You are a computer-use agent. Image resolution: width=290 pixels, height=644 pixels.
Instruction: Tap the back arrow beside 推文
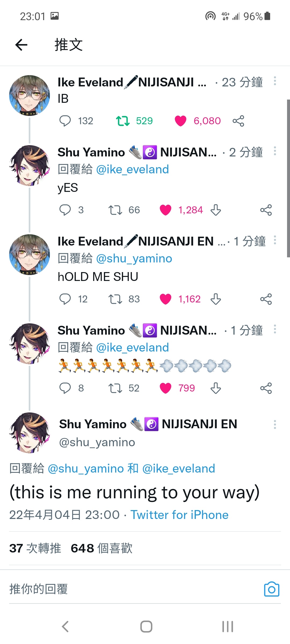(21, 45)
